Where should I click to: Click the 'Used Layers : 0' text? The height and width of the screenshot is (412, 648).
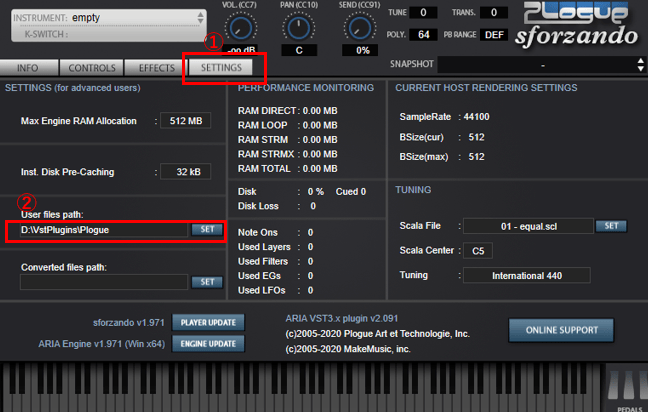coord(276,247)
